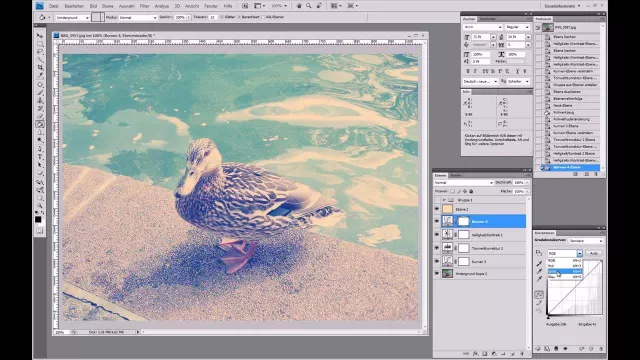The height and width of the screenshot is (360, 640).
Task: Click the Rotate View tool in application bar
Action: coord(319,6)
